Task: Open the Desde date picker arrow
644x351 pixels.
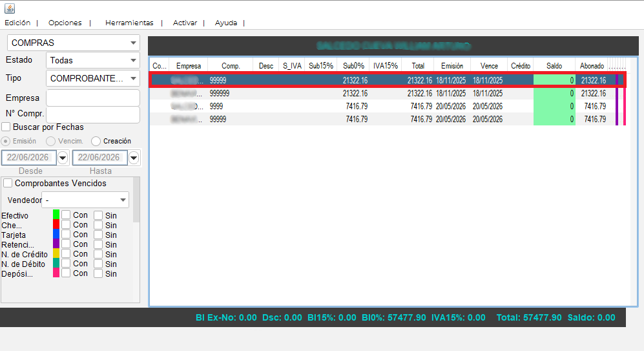Action: [x=63, y=158]
